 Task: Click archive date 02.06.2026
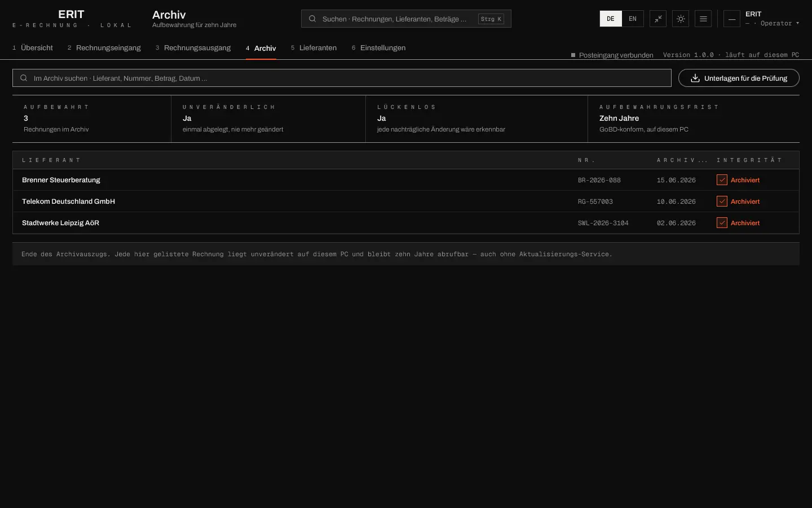[x=676, y=223]
